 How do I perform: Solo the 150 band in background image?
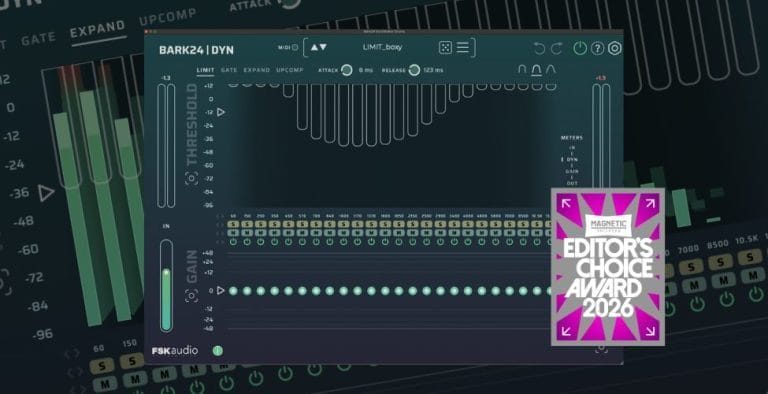click(x=132, y=361)
